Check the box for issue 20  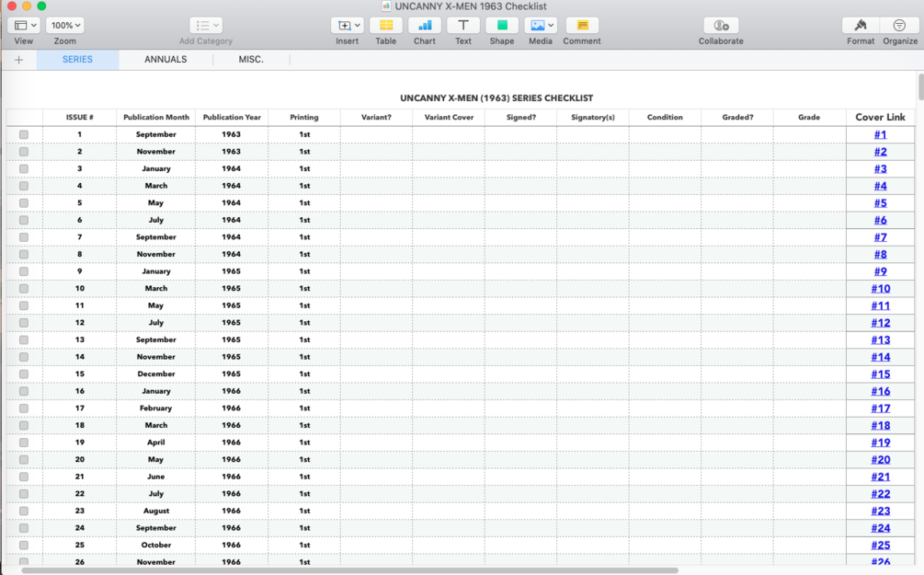24,459
